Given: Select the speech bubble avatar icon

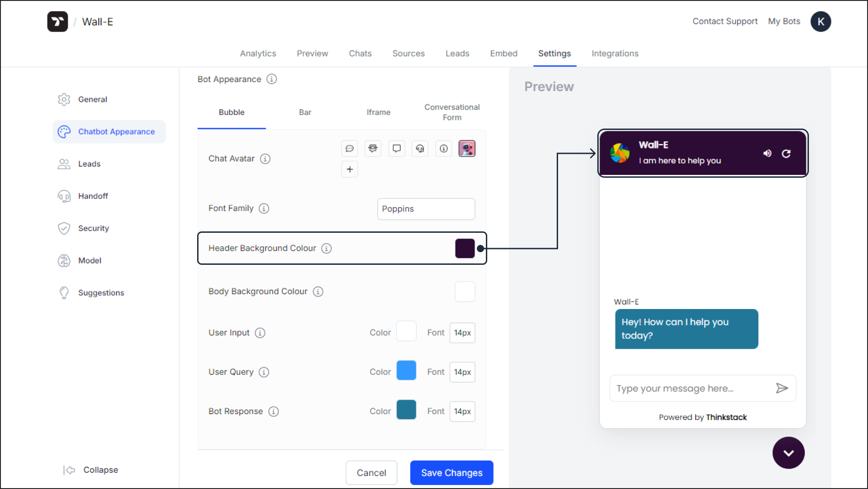Looking at the screenshot, I should 349,148.
